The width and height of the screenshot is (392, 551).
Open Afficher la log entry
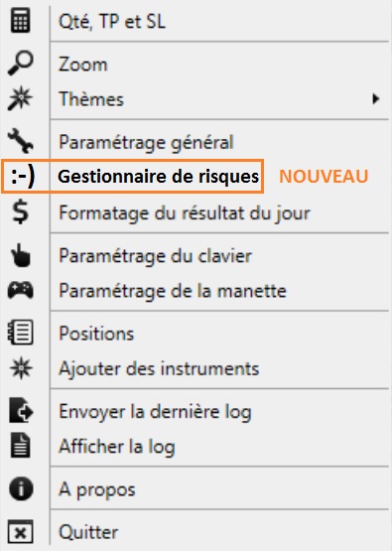point(219,447)
